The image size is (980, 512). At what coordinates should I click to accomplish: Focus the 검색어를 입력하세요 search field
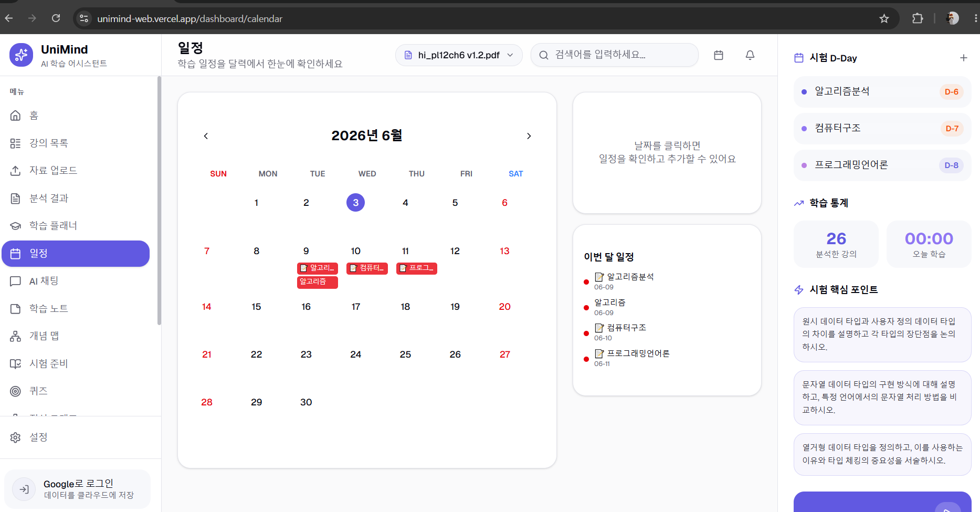615,55
